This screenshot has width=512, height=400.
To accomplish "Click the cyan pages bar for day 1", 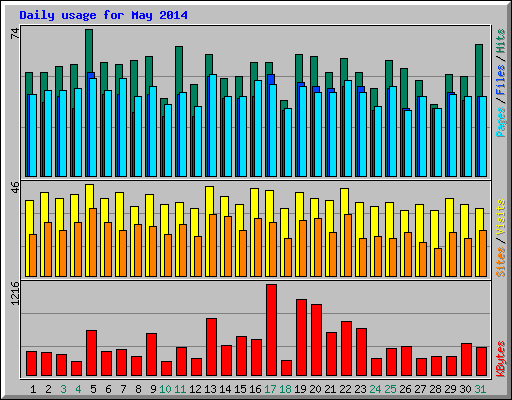I will point(33,135).
